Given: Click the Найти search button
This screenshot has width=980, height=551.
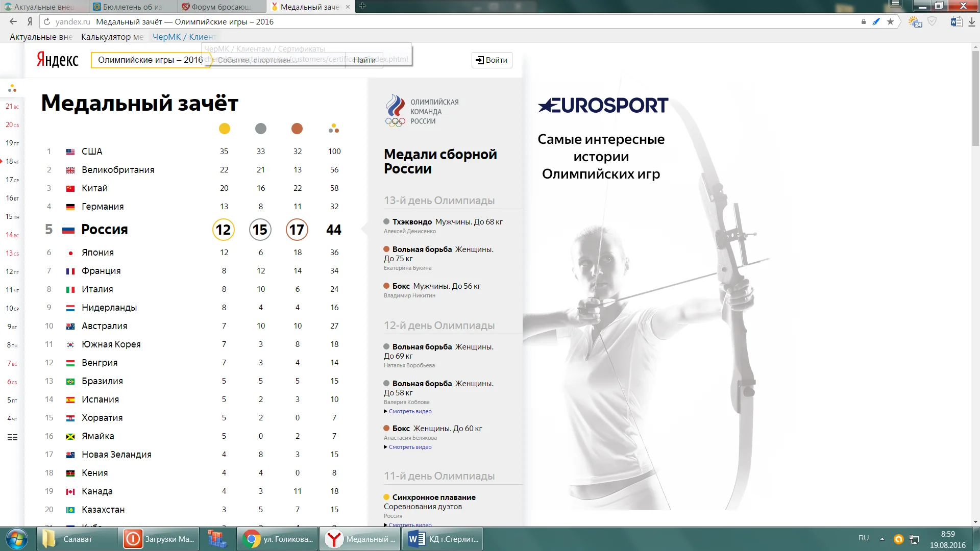Looking at the screenshot, I should click(364, 60).
